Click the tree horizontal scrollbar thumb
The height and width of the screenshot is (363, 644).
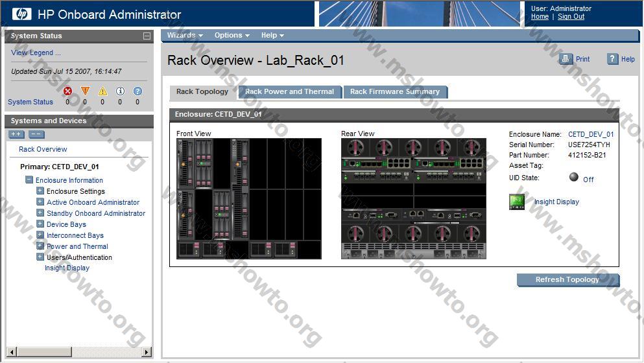click(x=44, y=352)
